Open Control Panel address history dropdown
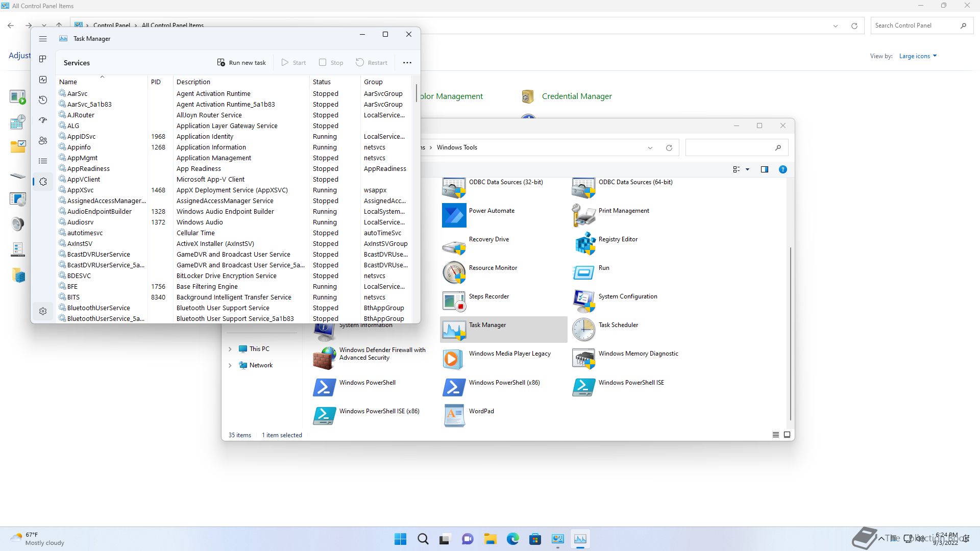This screenshot has width=980, height=551. point(836,26)
